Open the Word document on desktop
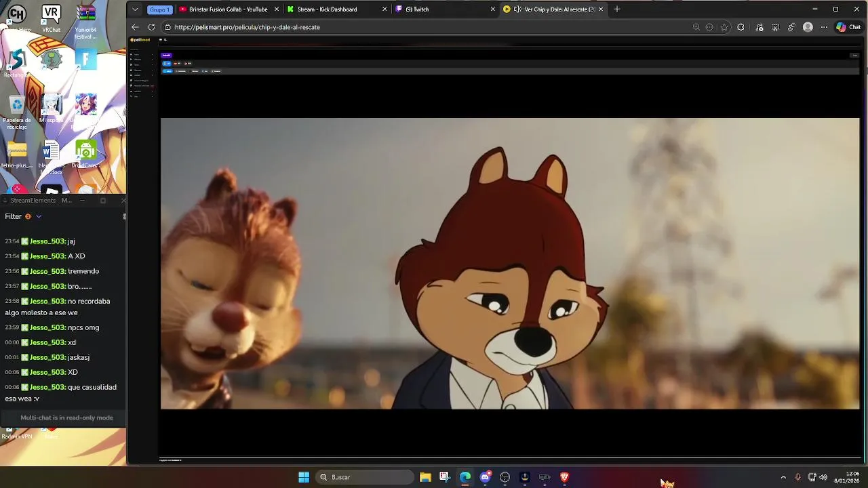This screenshot has height=488, width=868. point(51,158)
